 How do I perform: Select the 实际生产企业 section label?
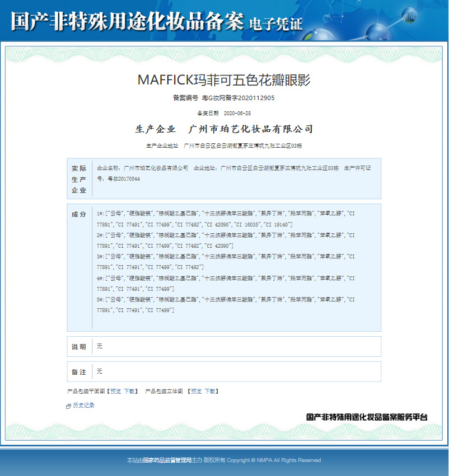pyautogui.click(x=79, y=179)
